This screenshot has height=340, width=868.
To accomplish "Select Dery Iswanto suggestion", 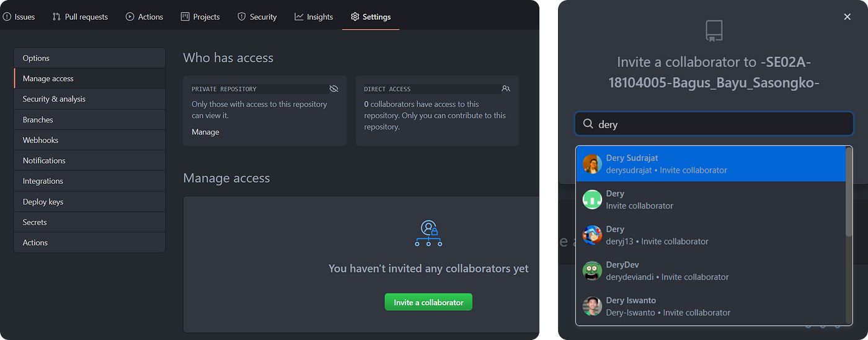I will pos(711,307).
